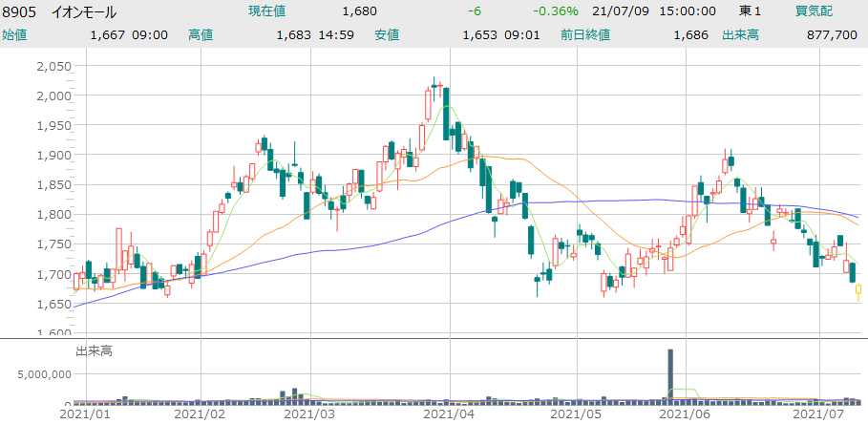Click the 安値 label in header

click(387, 34)
